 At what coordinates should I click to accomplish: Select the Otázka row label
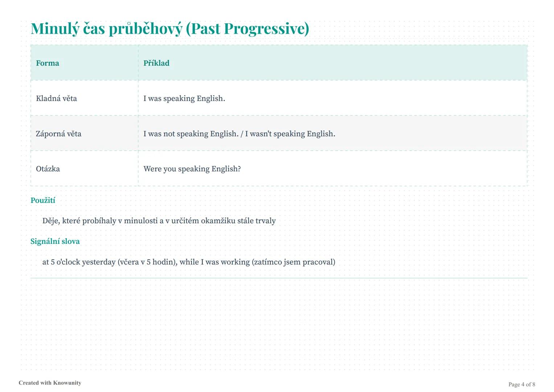pos(48,169)
